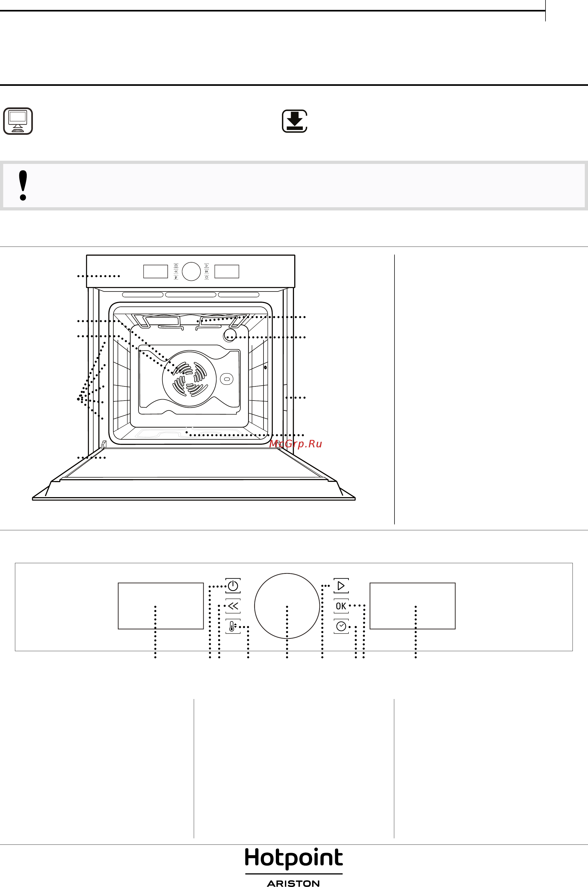Click the open oven door in diagram
Viewport: 588px width, 887px height.
[x=194, y=474]
